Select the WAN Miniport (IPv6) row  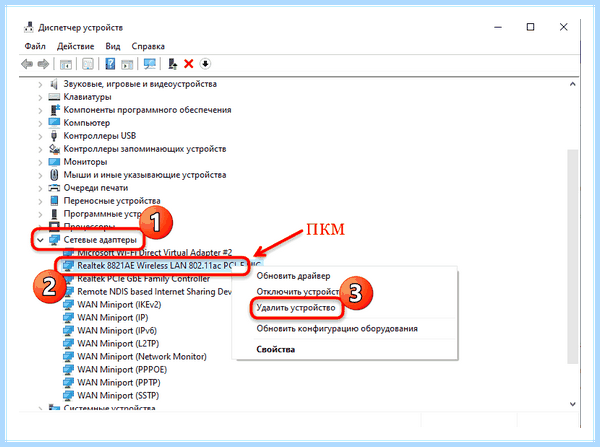(x=117, y=331)
